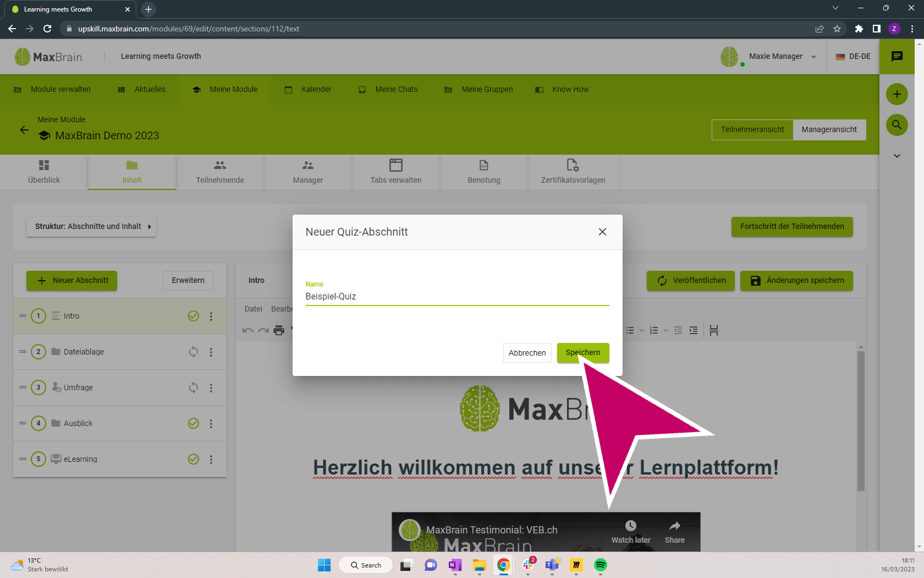Open Module verwalten menu
The width and height of the screenshot is (924, 578).
pos(52,89)
